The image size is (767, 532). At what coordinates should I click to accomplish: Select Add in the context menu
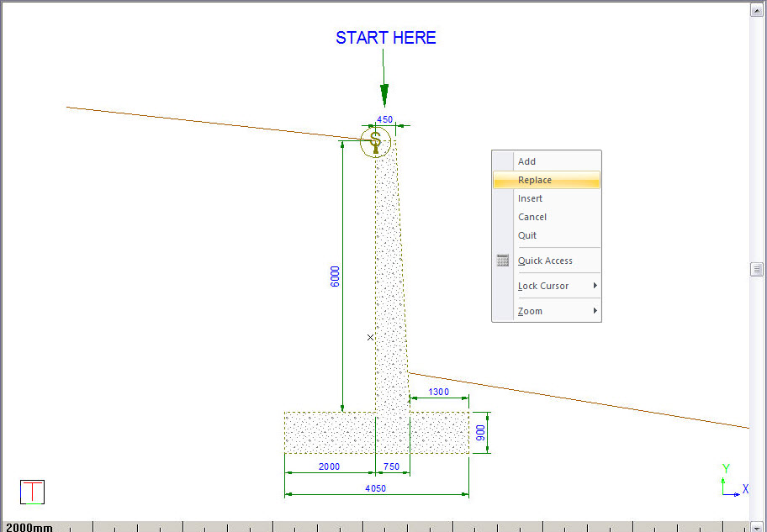click(526, 161)
